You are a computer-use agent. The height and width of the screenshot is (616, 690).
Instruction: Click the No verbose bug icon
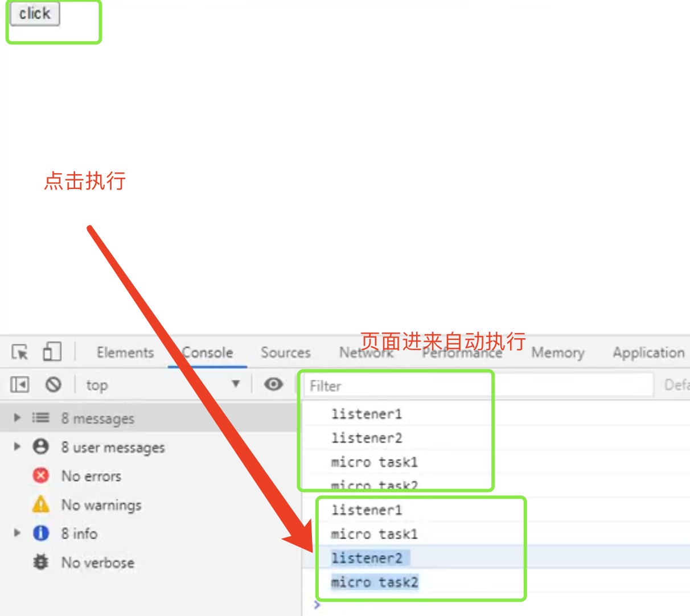click(41, 562)
